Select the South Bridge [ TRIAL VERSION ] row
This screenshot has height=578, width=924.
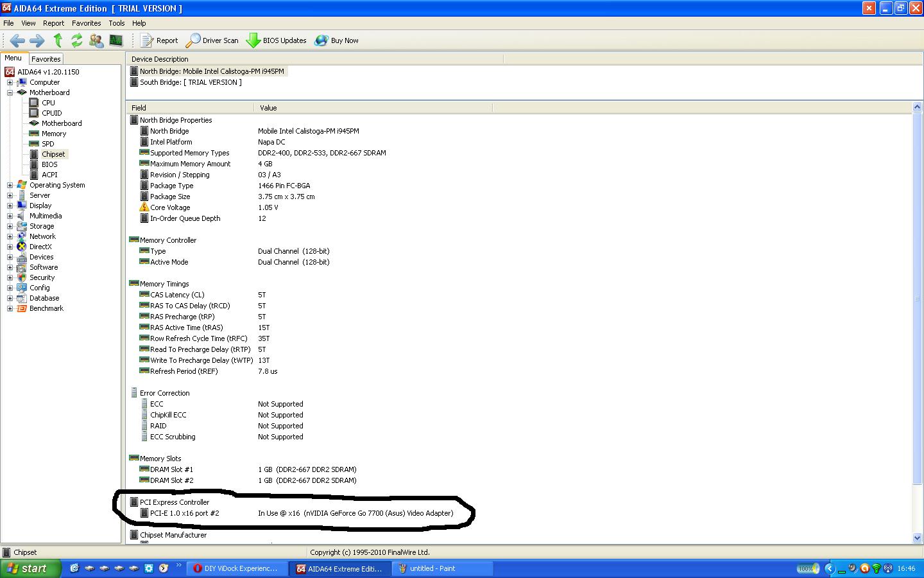pyautogui.click(x=186, y=82)
